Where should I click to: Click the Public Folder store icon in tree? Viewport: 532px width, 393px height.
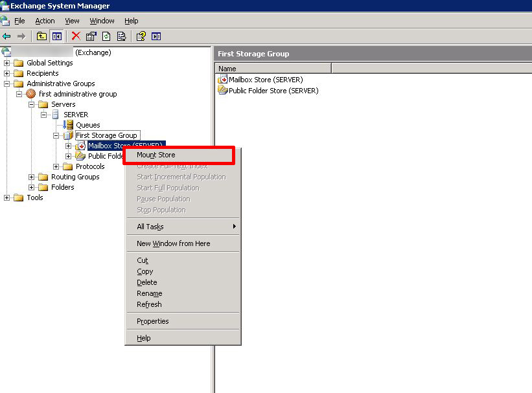coord(81,156)
